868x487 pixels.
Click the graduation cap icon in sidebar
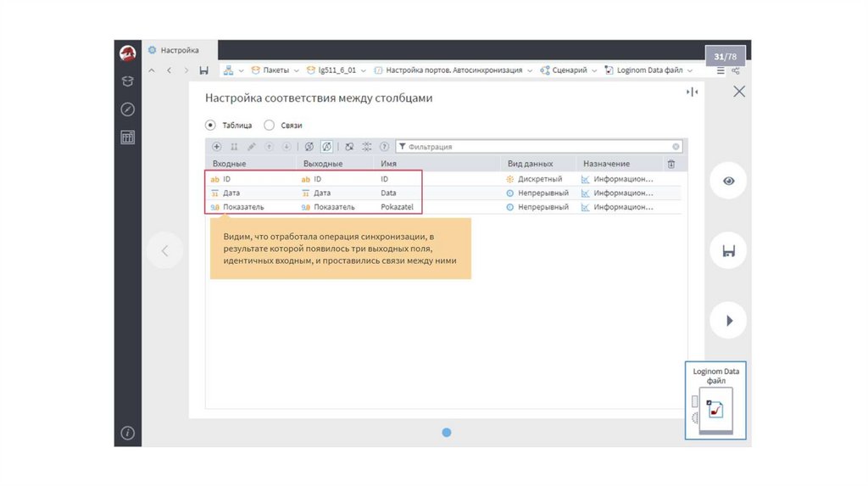(128, 81)
